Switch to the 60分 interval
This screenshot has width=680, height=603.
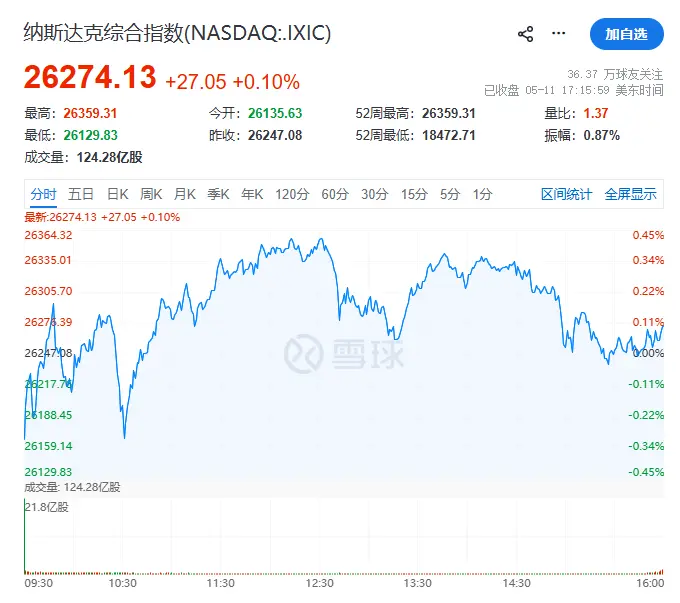click(335, 194)
